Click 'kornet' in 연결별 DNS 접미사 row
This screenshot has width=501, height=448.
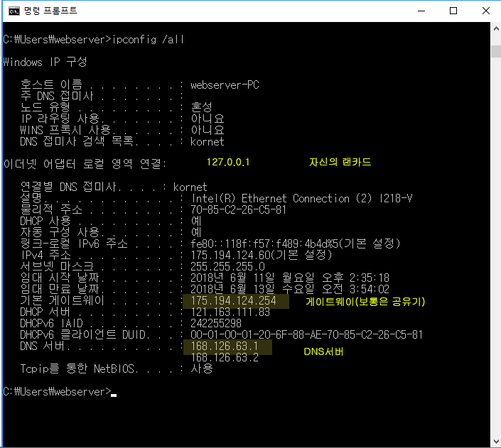[x=190, y=187]
